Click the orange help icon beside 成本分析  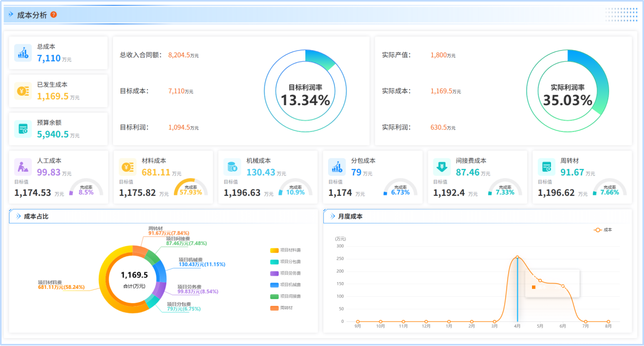[x=53, y=15]
